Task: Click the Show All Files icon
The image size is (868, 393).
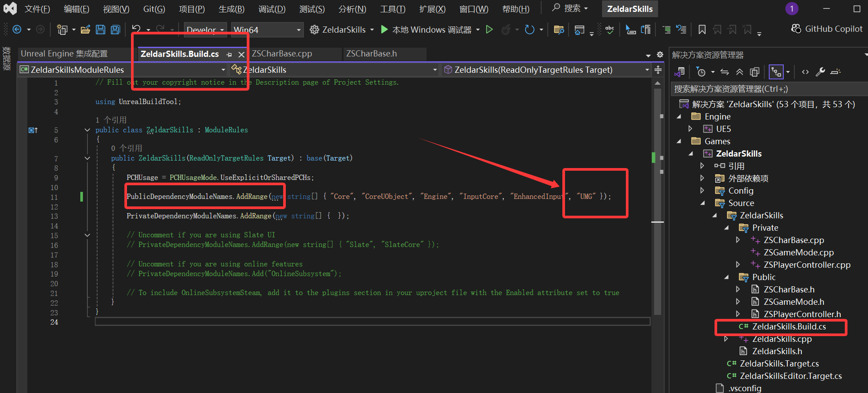Action: point(755,72)
